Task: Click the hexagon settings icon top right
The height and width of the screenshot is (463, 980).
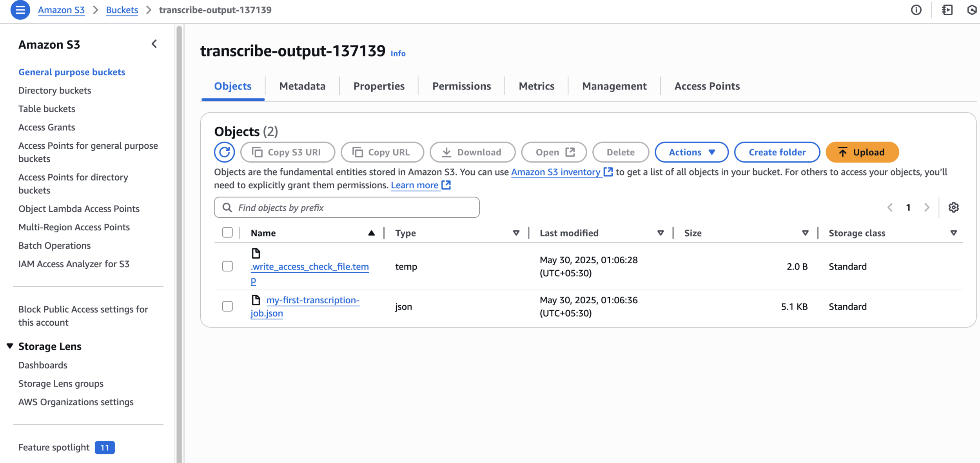Action: pos(972,10)
